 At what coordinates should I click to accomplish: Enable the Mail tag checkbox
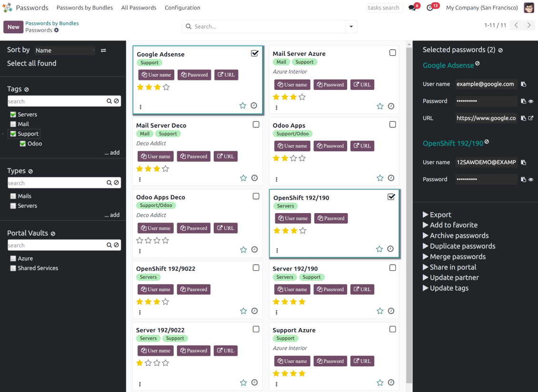[13, 124]
